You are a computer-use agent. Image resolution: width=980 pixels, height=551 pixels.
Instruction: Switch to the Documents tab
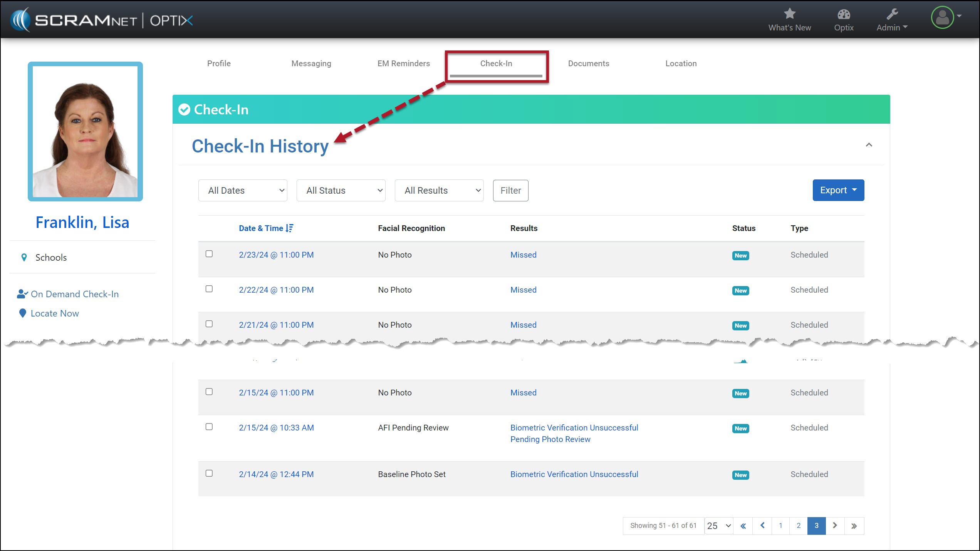pos(588,64)
